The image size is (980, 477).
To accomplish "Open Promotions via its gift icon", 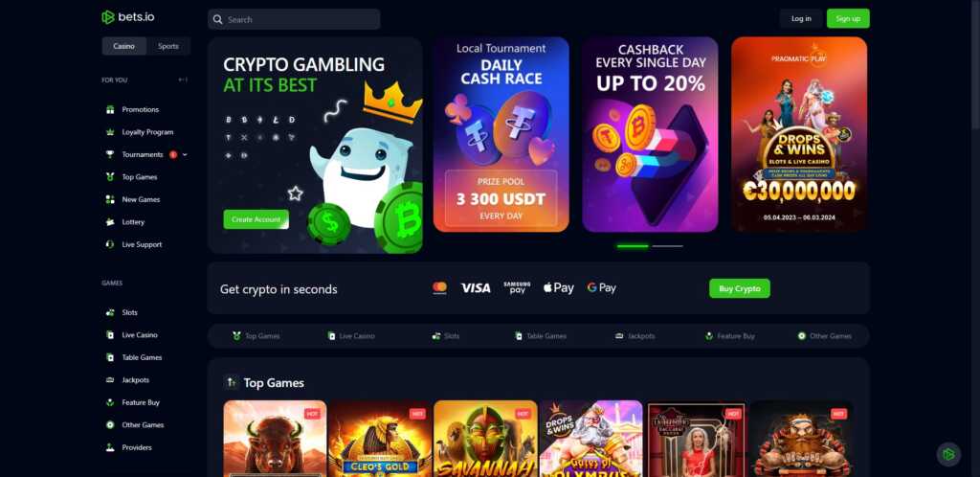I will pos(110,109).
